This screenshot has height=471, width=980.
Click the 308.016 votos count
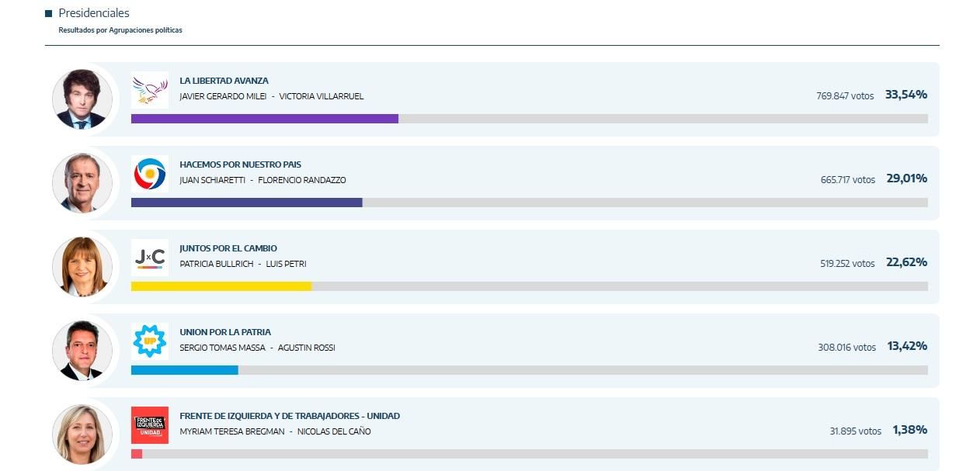[x=846, y=348]
